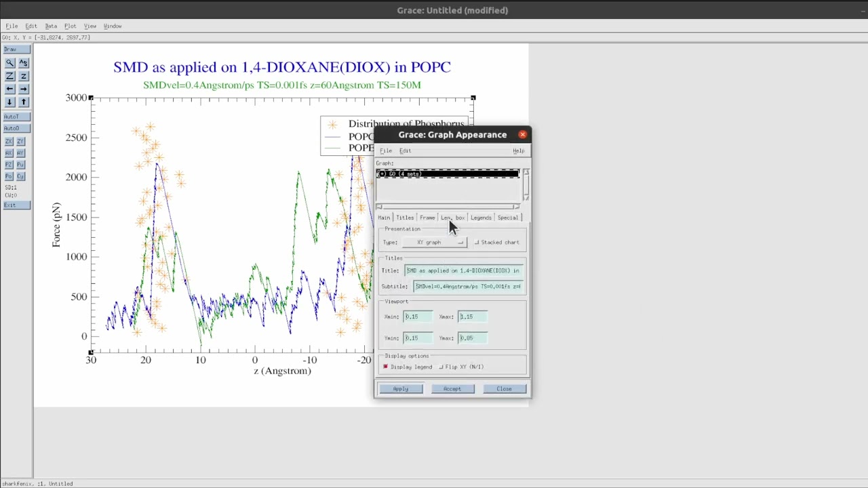Screen dimensions: 868x488
Task: Click the Ymax viewport field
Action: [473, 338]
